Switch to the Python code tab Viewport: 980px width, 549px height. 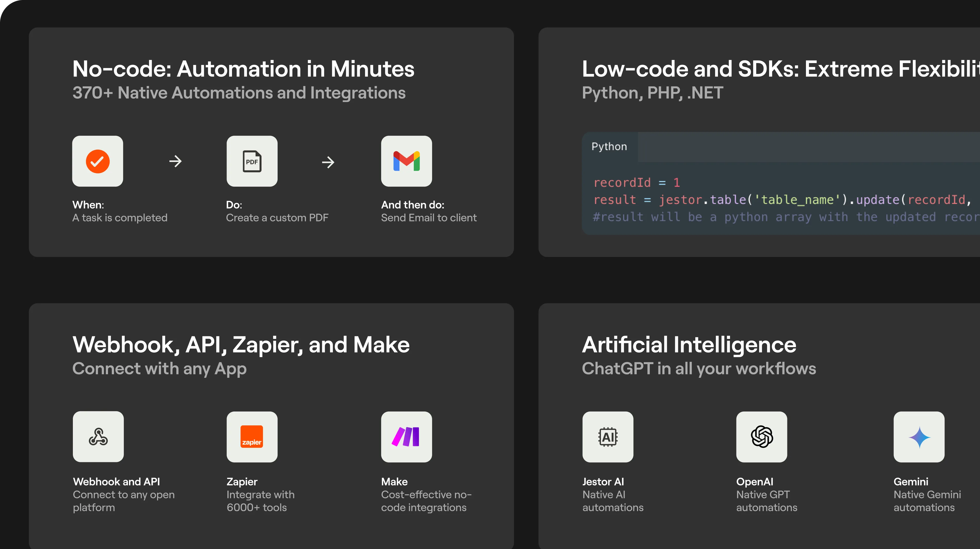click(x=609, y=147)
